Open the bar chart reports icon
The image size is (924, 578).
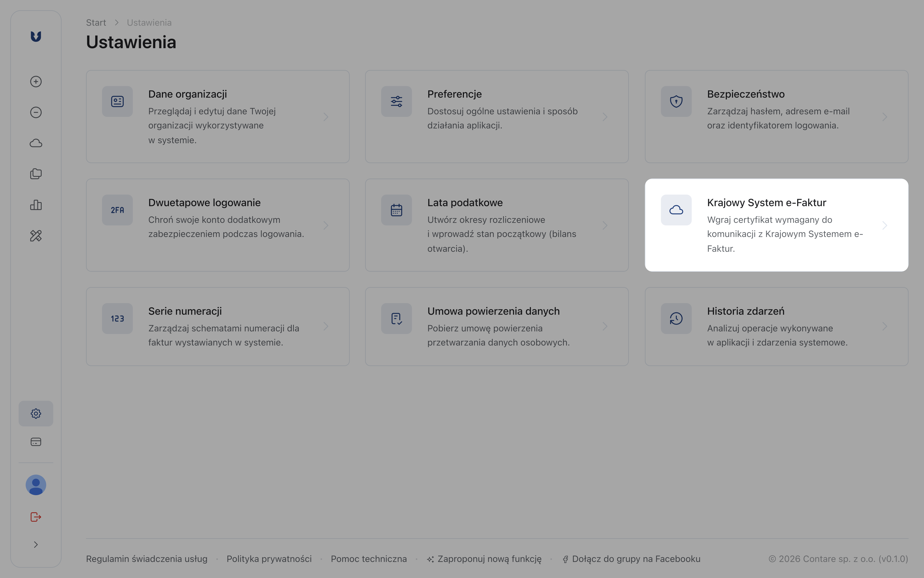tap(36, 205)
